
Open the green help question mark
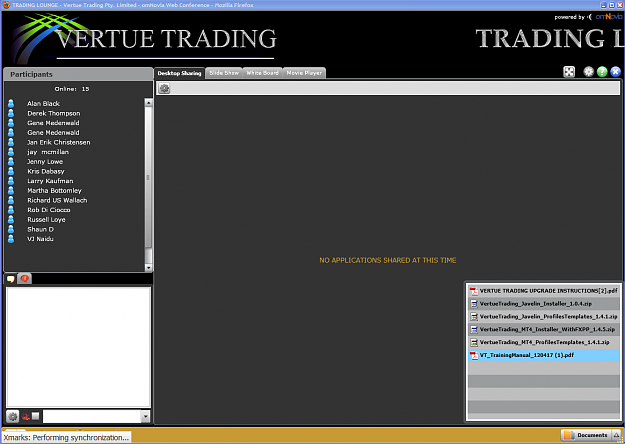602,72
